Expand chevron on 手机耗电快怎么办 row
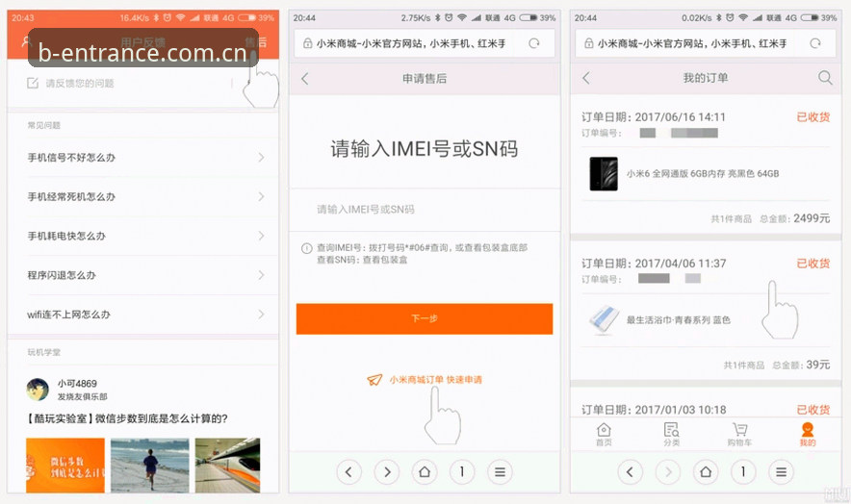The height and width of the screenshot is (504, 851). [x=261, y=236]
